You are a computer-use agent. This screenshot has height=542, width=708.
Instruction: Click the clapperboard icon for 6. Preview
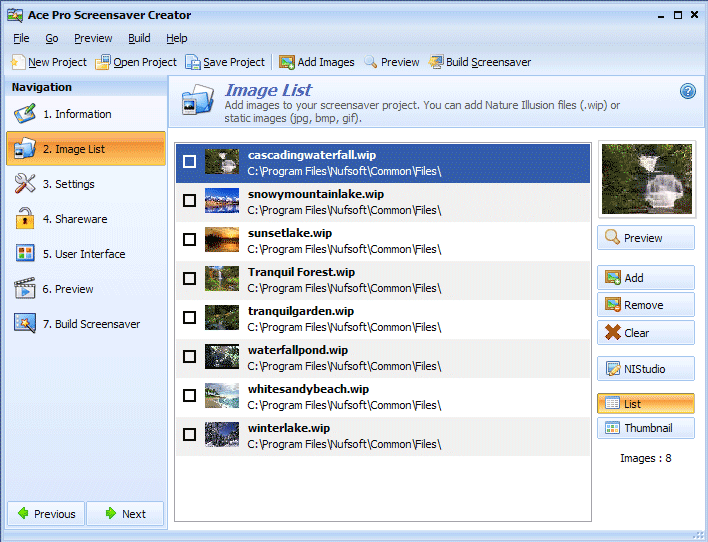24,288
